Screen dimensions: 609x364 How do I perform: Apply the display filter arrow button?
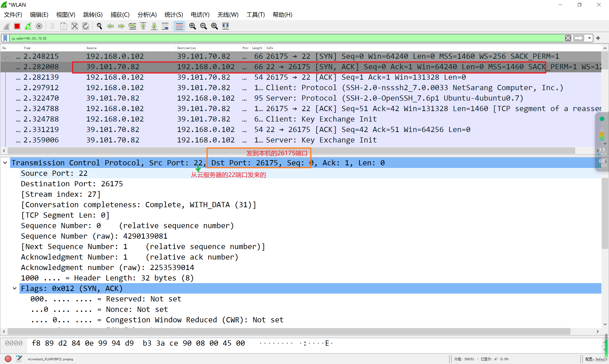pyautogui.click(x=579, y=38)
